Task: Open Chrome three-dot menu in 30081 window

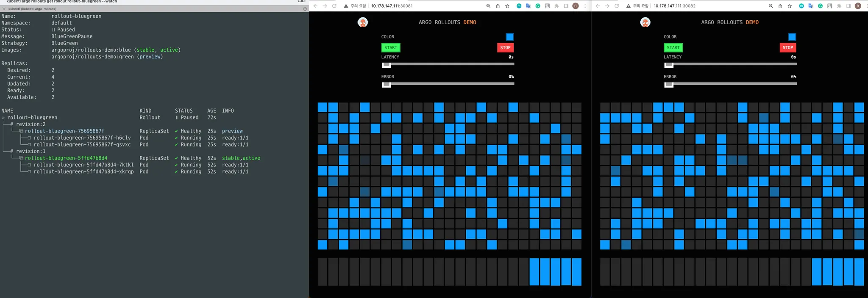Action: pos(585,6)
